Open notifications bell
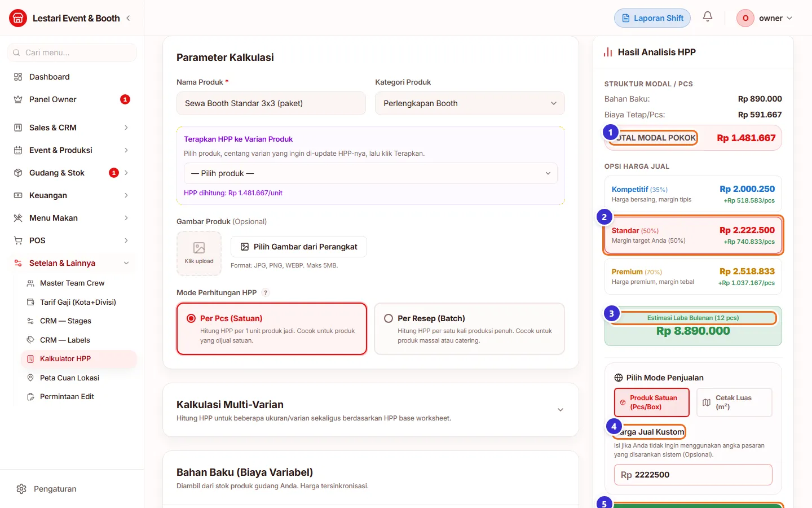Screen dimensions: 812x508 pyautogui.click(x=708, y=17)
